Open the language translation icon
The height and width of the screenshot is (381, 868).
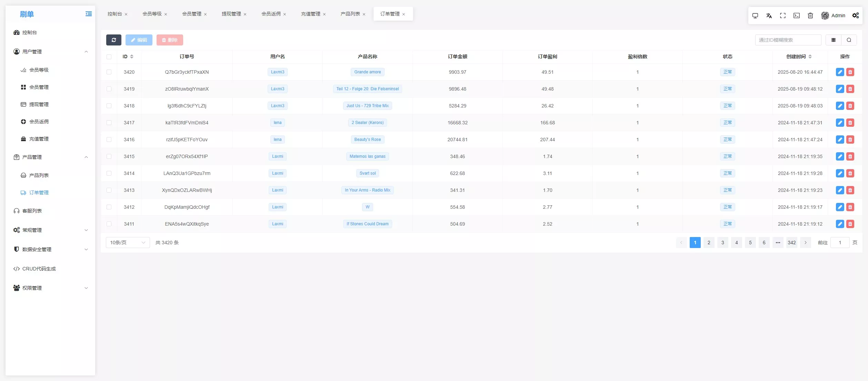tap(769, 16)
